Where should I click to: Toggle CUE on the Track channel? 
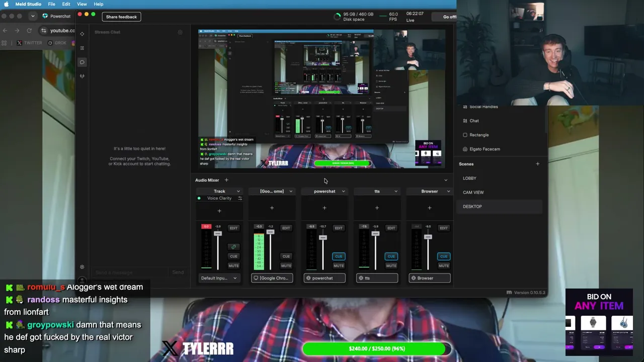pos(233,256)
